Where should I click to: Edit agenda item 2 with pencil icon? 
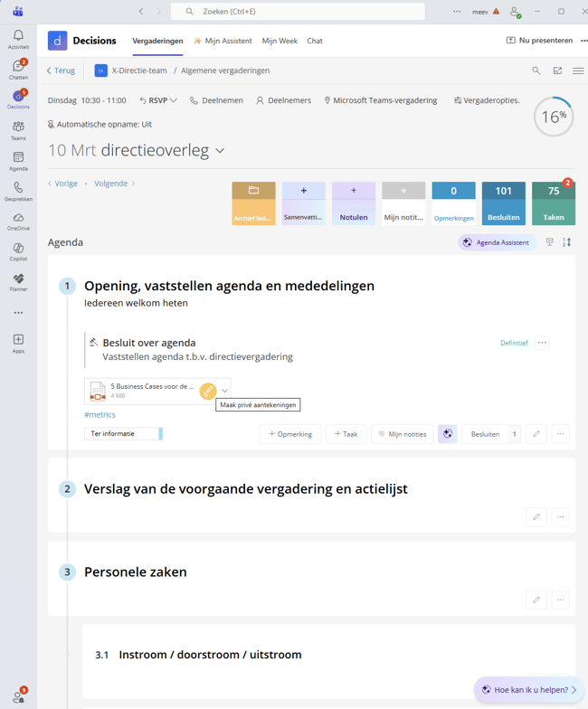pyautogui.click(x=536, y=517)
